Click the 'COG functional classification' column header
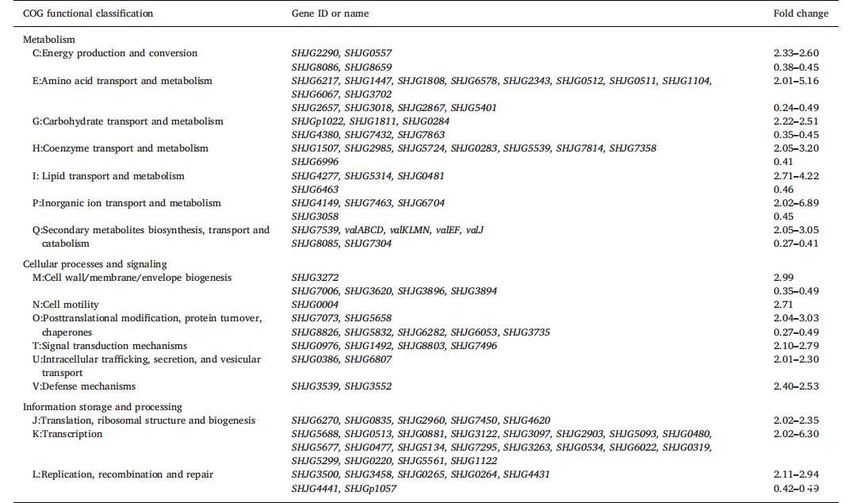The width and height of the screenshot is (868, 503). (x=88, y=13)
